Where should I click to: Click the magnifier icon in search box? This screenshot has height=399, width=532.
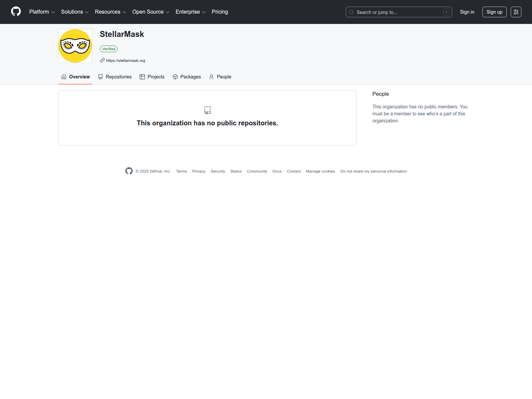pos(351,12)
